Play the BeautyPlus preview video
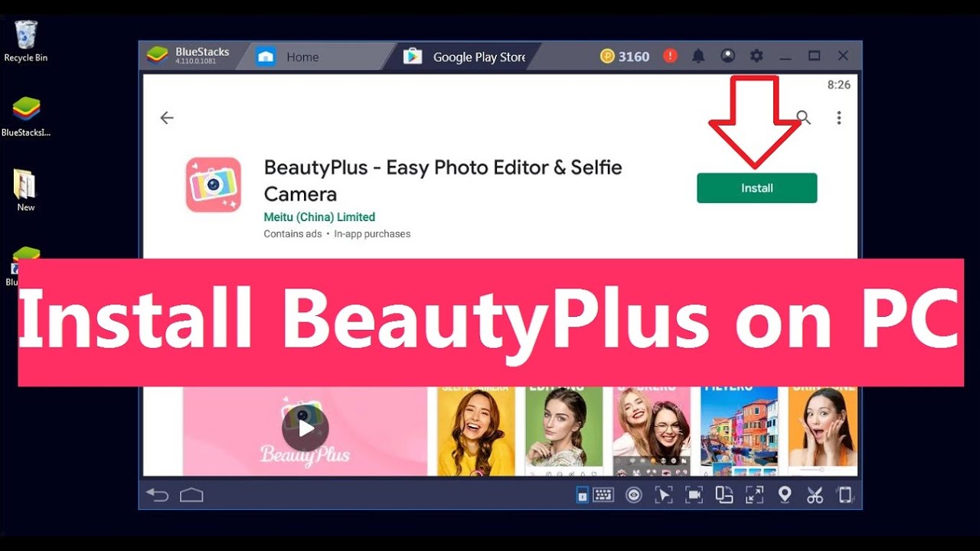 point(305,428)
